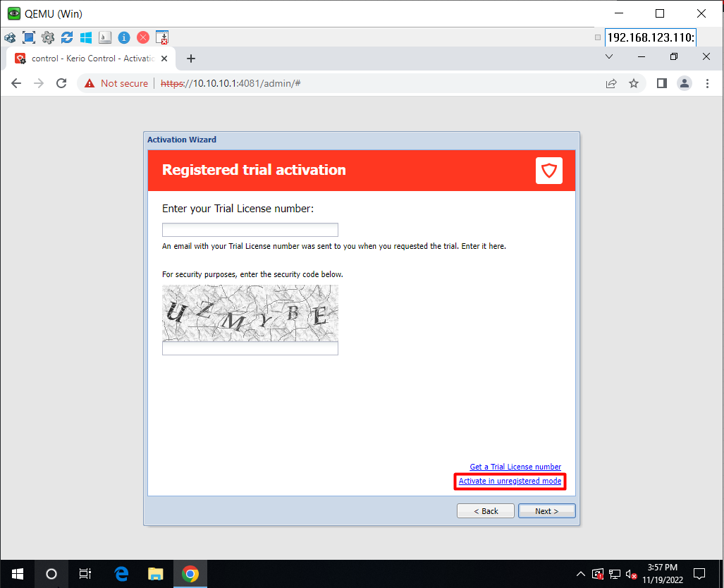The image size is (724, 588).
Task: Focus the security code input field
Action: point(250,348)
